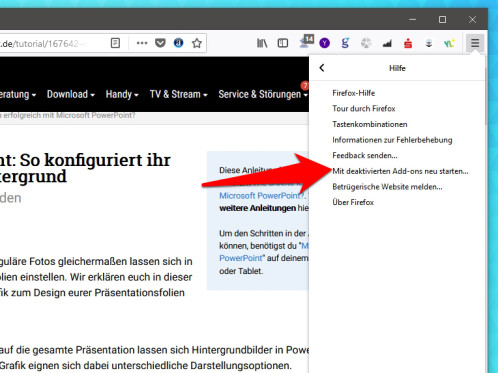Image resolution: width=498 pixels, height=373 pixels.
Task: Click the green YL extension icon
Action: (449, 43)
